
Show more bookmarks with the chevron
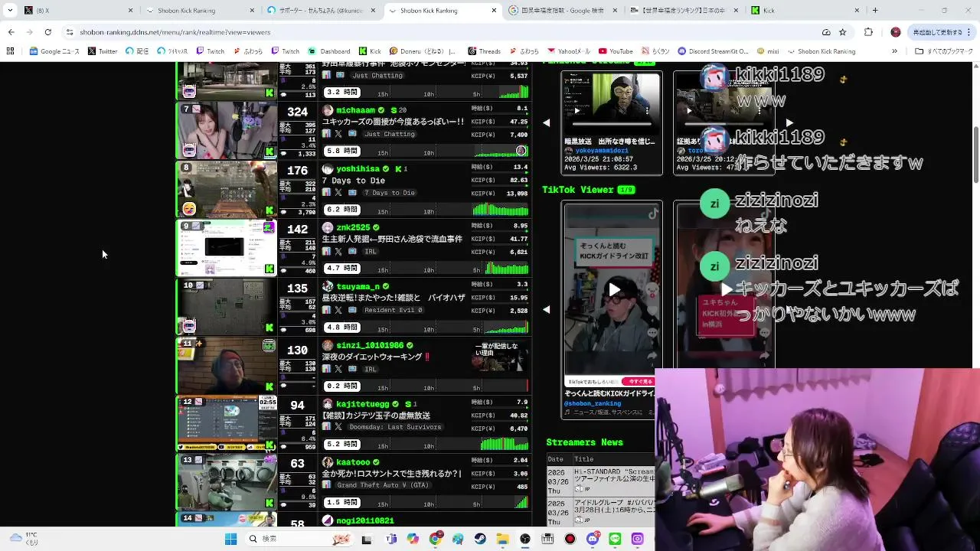894,51
